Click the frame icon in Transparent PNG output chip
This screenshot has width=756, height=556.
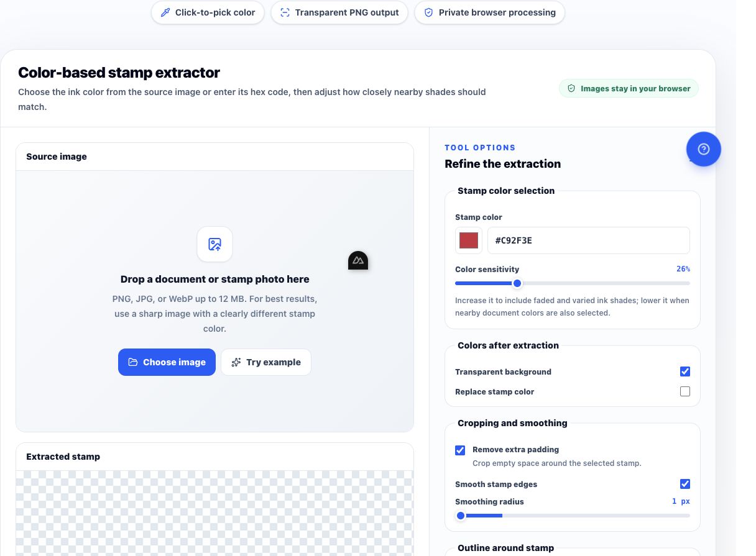[285, 12]
